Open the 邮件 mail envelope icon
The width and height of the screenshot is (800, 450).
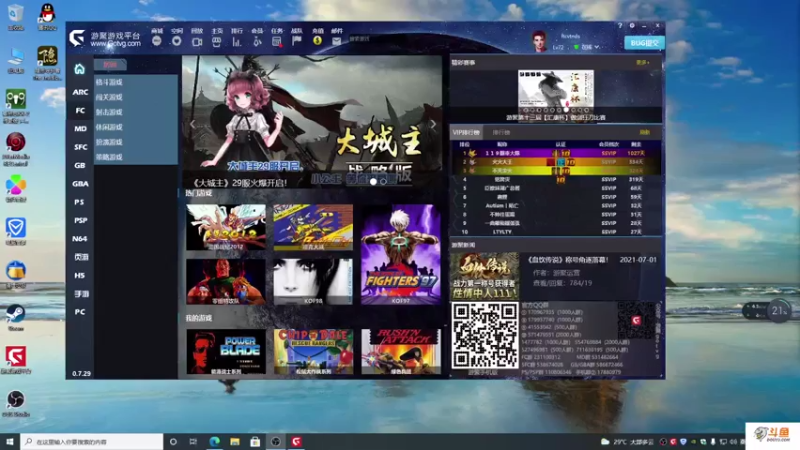pyautogui.click(x=337, y=41)
